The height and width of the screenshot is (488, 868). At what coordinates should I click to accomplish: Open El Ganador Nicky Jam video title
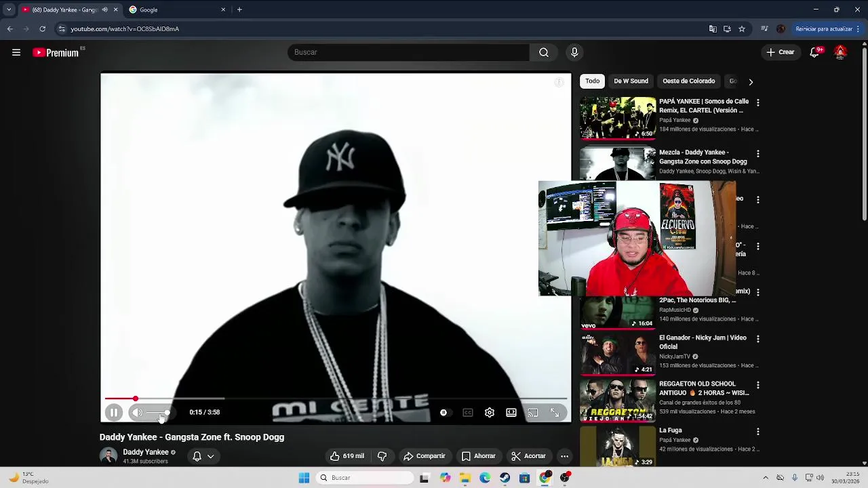pos(703,342)
